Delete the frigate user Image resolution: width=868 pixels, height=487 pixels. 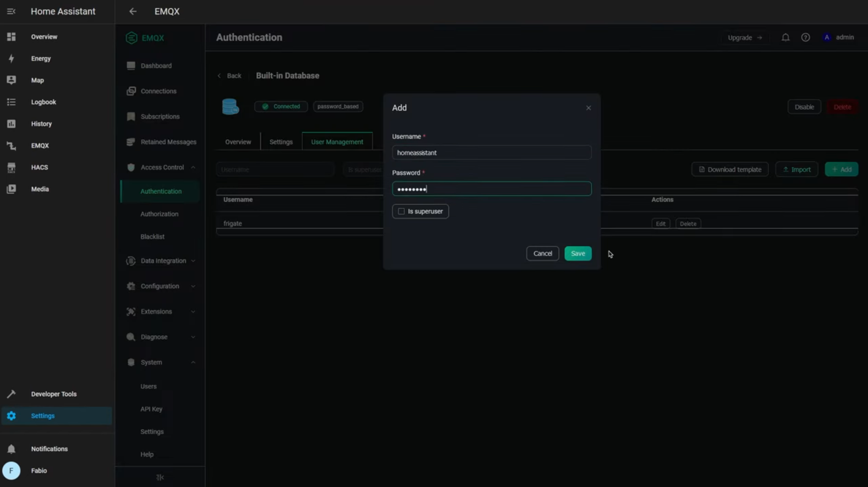tap(688, 224)
